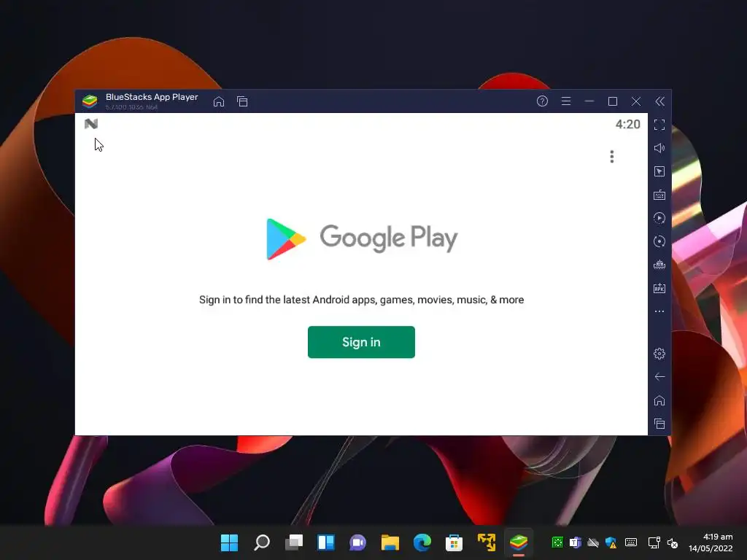
Task: Collapse the BlueStacks side toolbar with double chevron
Action: click(x=659, y=101)
